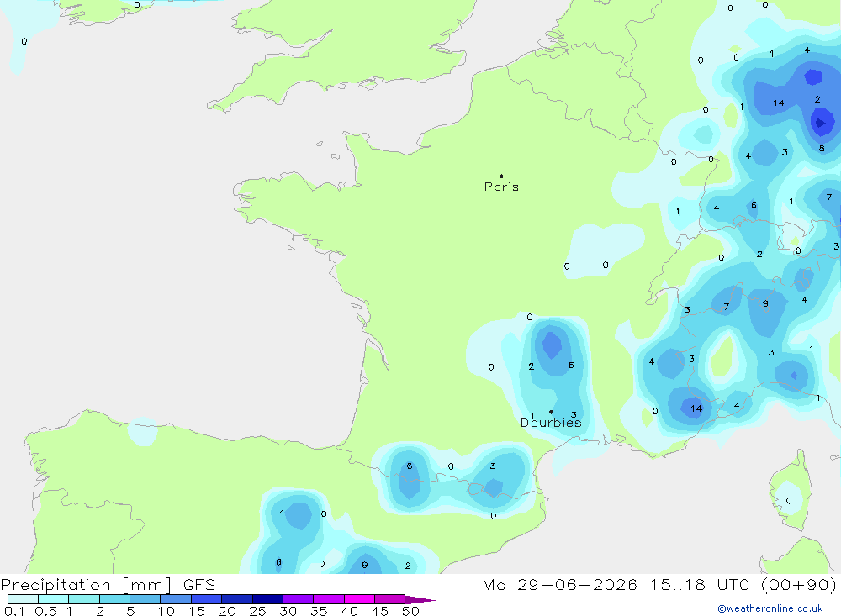Click the 'Mo 29-06-2026' date text
841x616 pixels.
tap(559, 585)
